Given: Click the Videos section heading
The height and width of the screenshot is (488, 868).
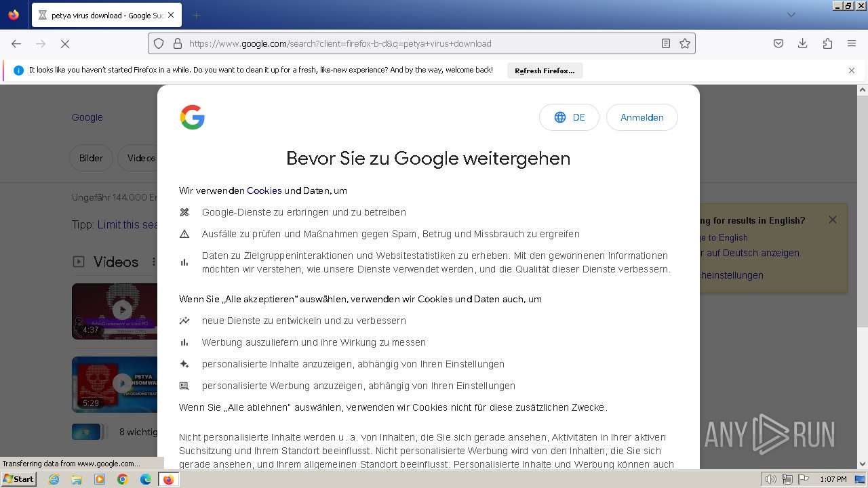Looking at the screenshot, I should coord(116,262).
